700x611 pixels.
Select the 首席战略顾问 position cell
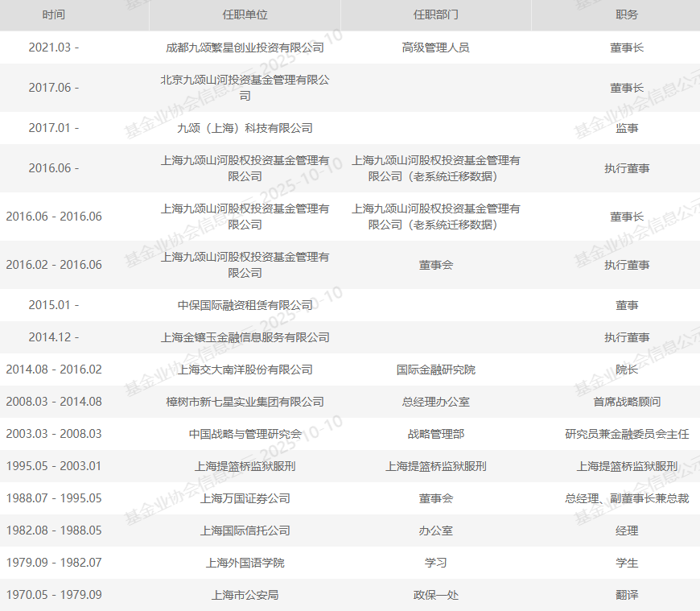(x=627, y=402)
